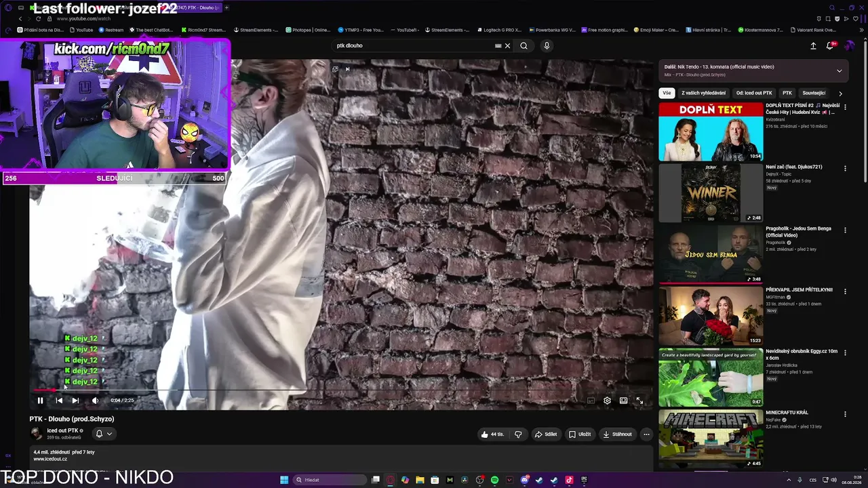The height and width of the screenshot is (488, 868).
Task: Mute the video volume
Action: [95, 401]
